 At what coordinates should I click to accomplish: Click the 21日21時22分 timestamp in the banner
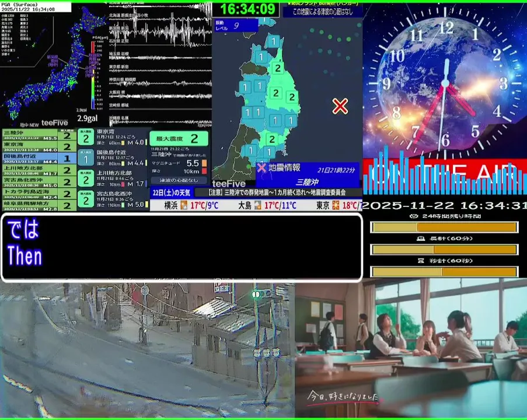tap(336, 170)
